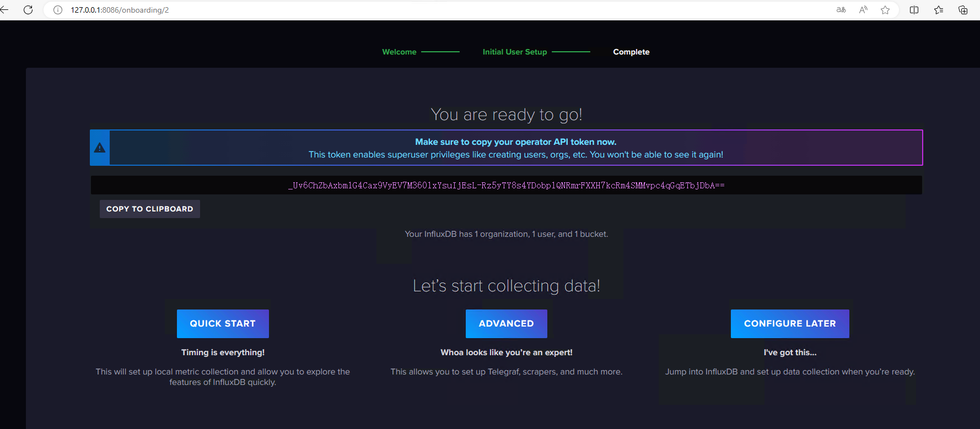Go to Welcome onboarding step
The image size is (980, 429).
point(400,52)
